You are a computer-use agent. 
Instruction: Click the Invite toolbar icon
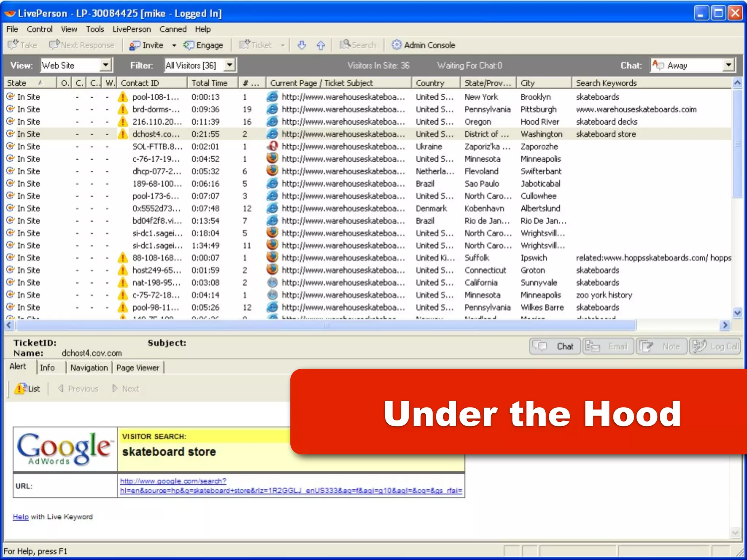click(135, 45)
